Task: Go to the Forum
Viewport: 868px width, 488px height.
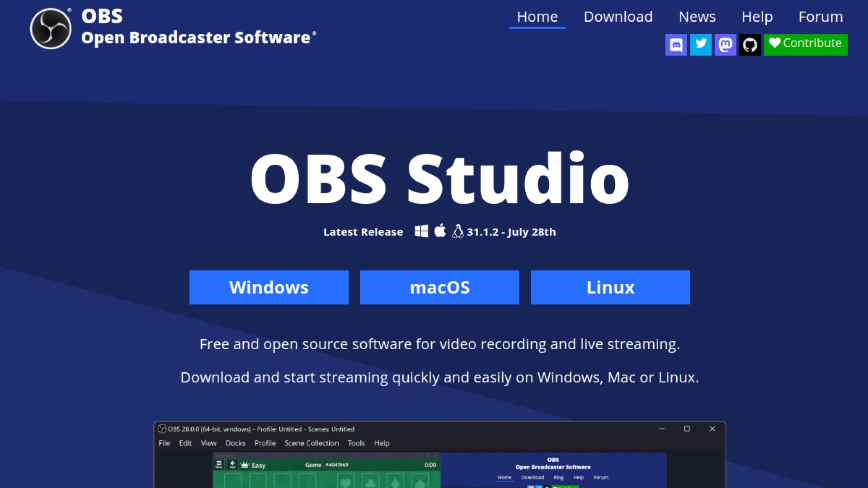Action: point(821,16)
